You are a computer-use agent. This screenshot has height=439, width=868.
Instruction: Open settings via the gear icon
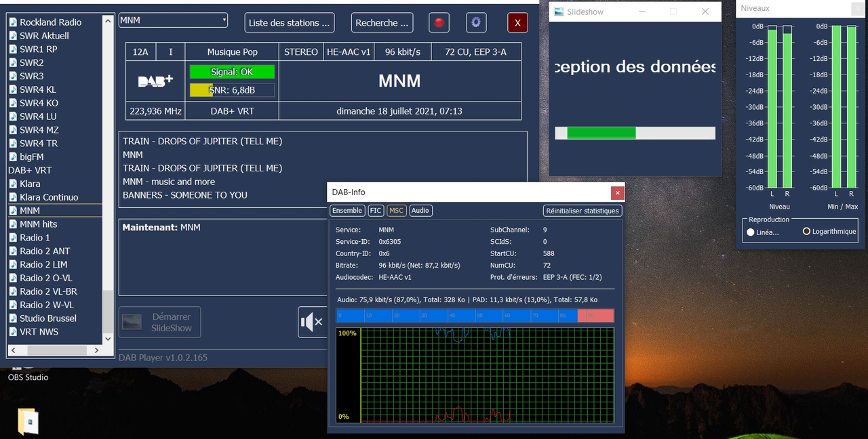tap(476, 22)
